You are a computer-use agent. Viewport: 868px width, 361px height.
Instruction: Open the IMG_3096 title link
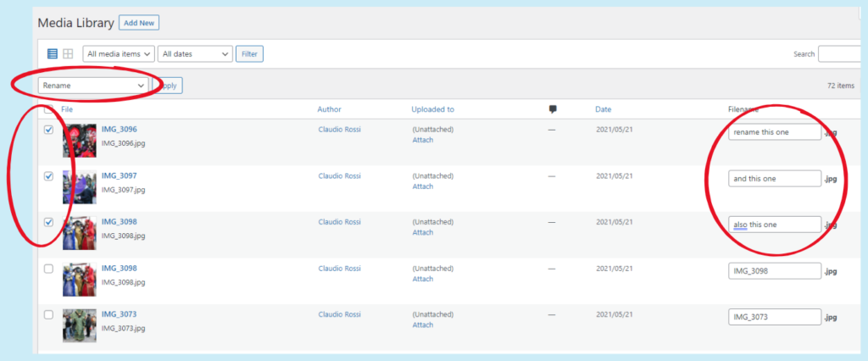point(119,130)
